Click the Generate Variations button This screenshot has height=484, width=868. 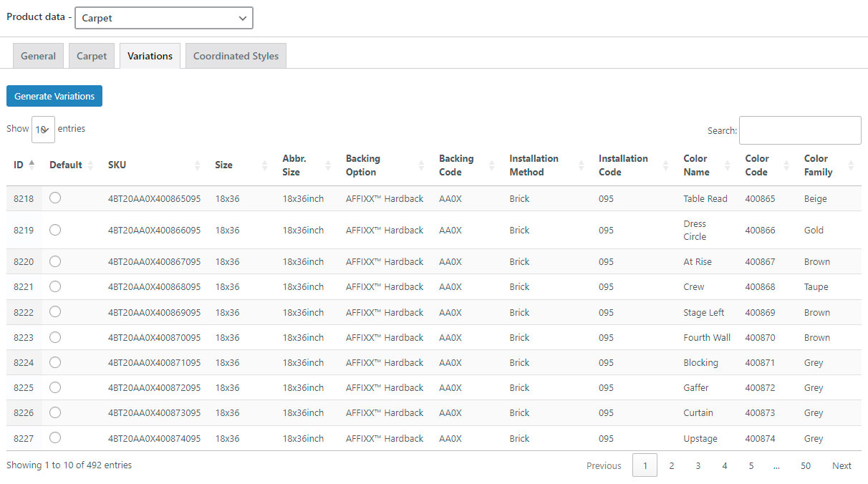pyautogui.click(x=54, y=96)
